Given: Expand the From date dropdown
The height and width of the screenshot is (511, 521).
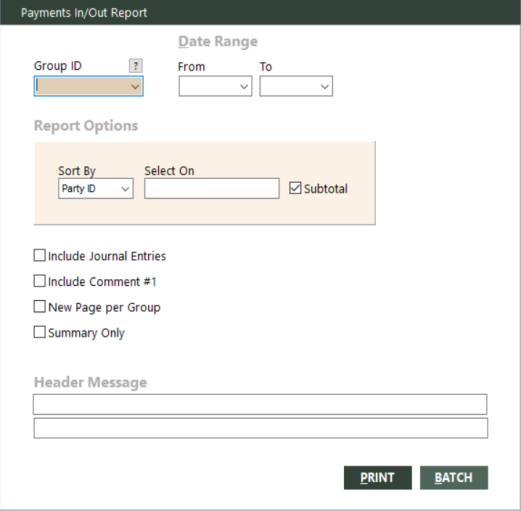Looking at the screenshot, I should [x=244, y=87].
